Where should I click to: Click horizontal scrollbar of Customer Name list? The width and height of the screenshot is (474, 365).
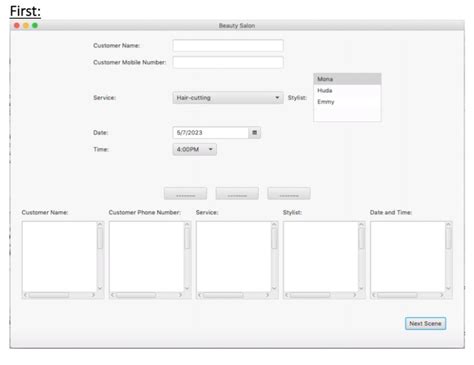[x=59, y=295]
